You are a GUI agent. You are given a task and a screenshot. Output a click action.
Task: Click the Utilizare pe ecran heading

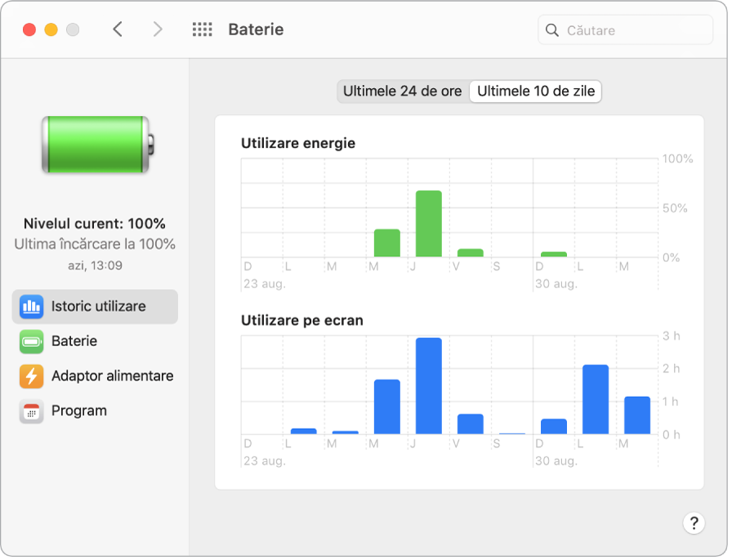[302, 321]
